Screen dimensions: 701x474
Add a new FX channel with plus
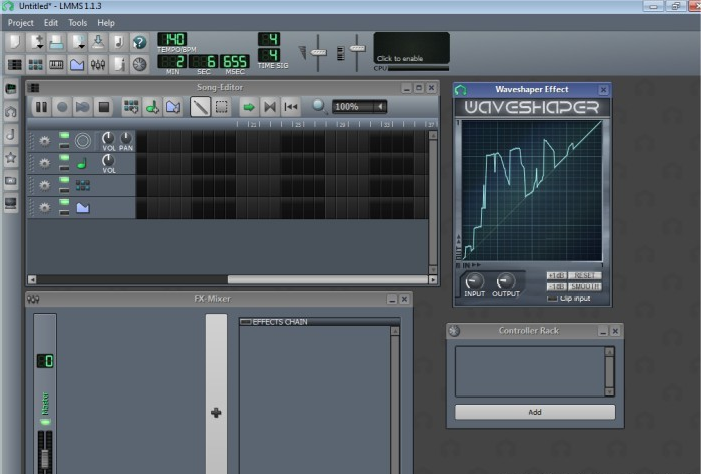[x=216, y=413]
